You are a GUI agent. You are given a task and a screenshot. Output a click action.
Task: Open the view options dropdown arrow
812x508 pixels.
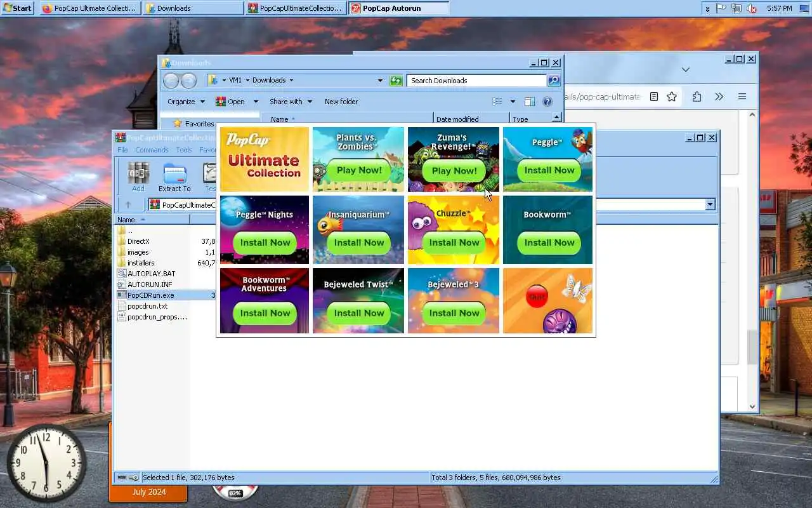click(x=513, y=102)
